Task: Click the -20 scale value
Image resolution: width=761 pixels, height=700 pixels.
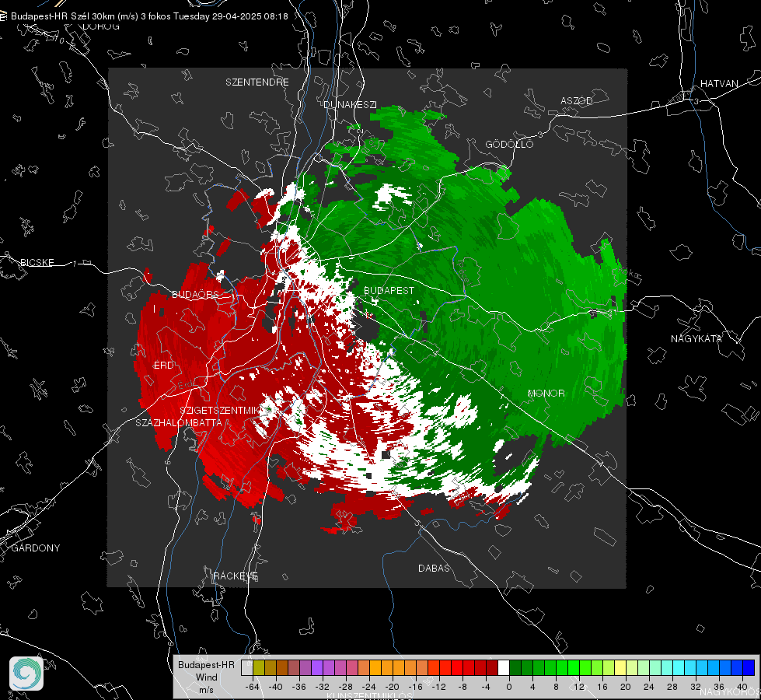Action: (392, 687)
